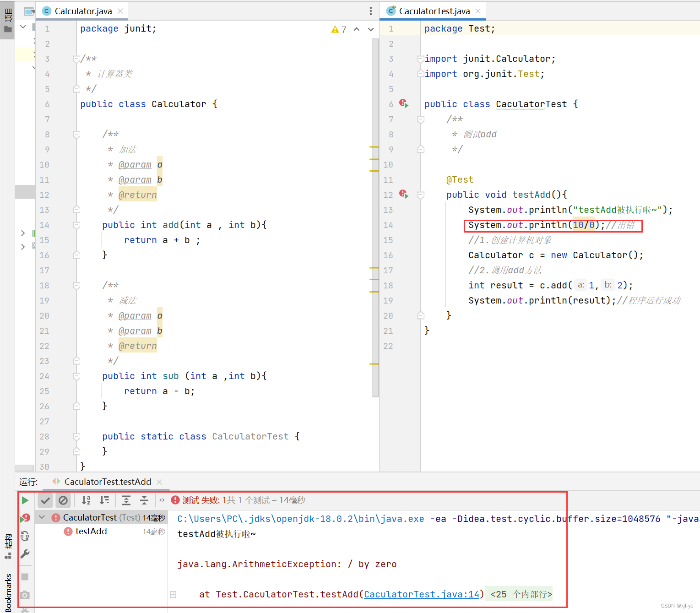
Task: Sort test results by duration
Action: (104, 500)
